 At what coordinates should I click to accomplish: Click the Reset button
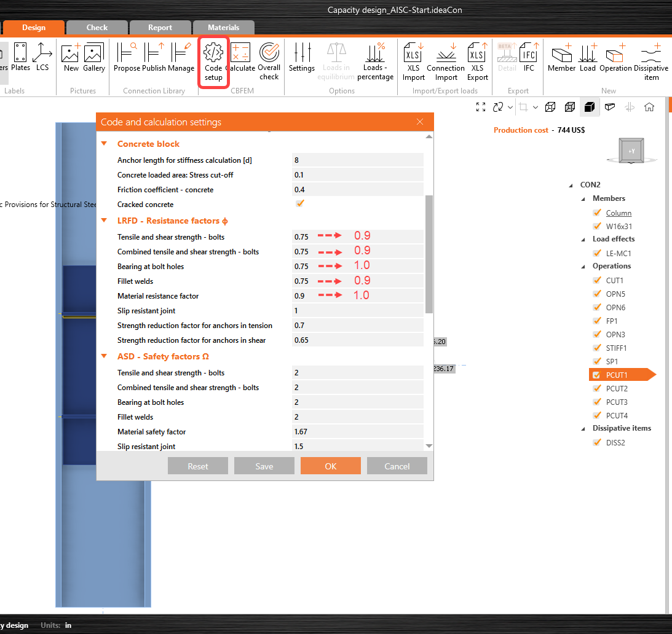[x=198, y=466]
